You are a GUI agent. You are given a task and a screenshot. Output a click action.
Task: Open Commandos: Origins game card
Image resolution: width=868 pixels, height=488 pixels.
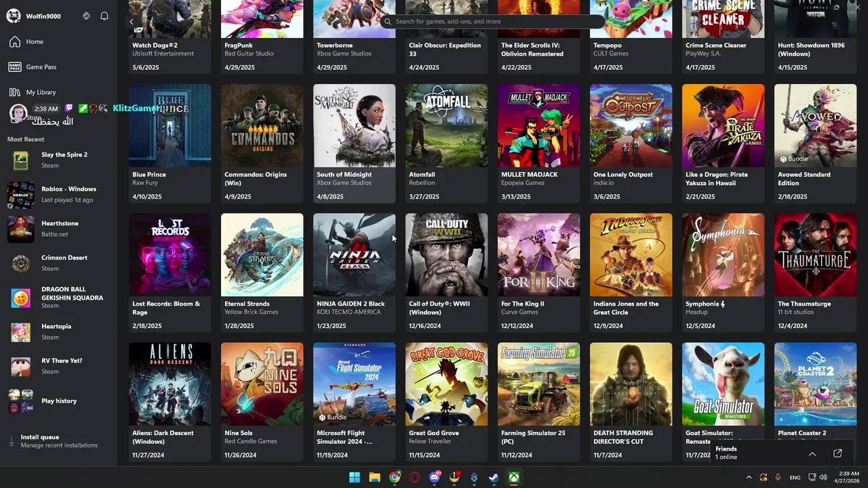pyautogui.click(x=262, y=144)
